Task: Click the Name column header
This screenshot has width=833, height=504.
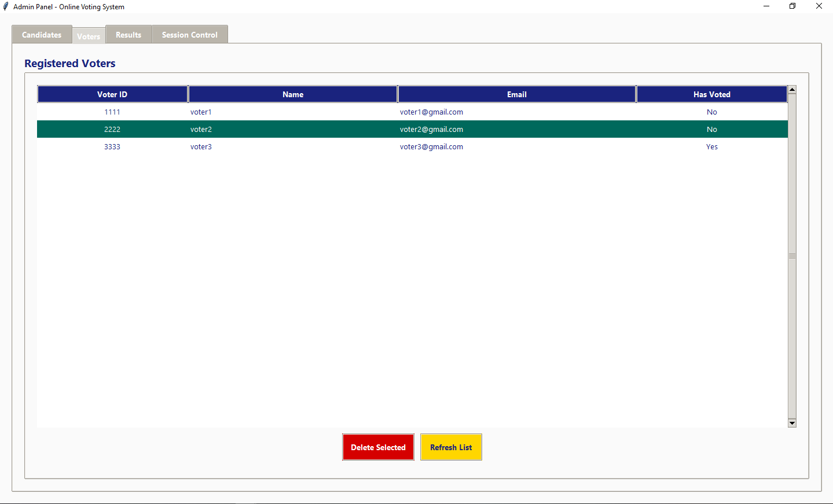Action: click(293, 94)
